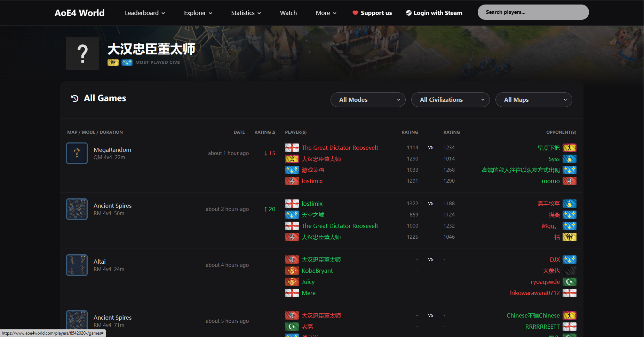Click rating 1322 for lostimix

(413, 204)
